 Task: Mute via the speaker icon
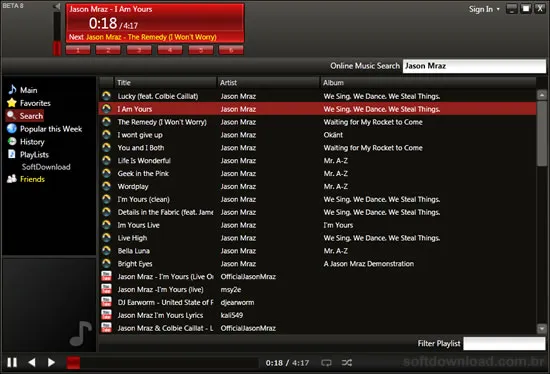56,6
